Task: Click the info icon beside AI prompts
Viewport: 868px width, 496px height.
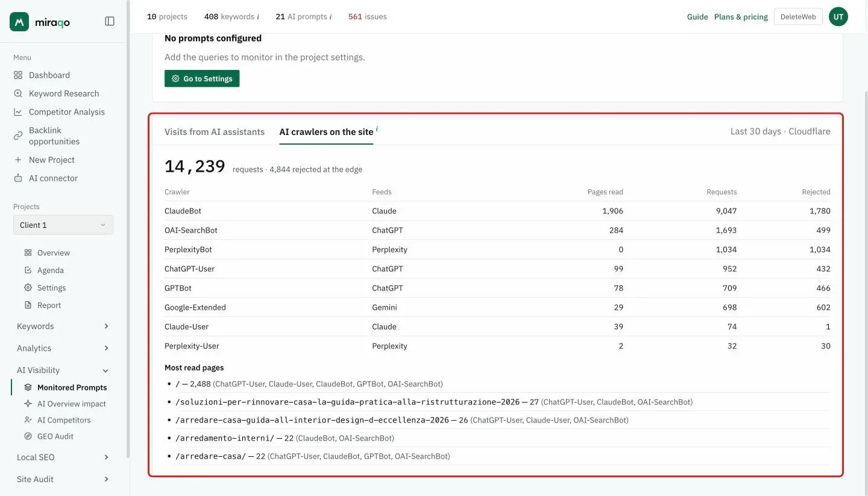Action: point(330,17)
